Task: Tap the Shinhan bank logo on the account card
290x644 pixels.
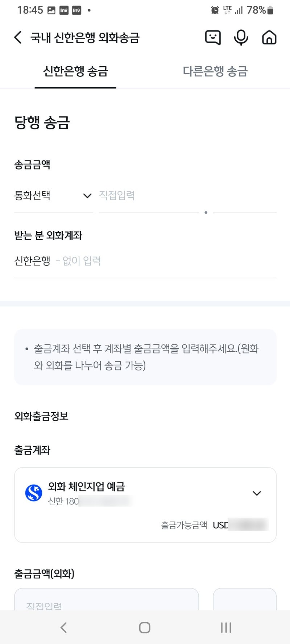Action: 33,493
